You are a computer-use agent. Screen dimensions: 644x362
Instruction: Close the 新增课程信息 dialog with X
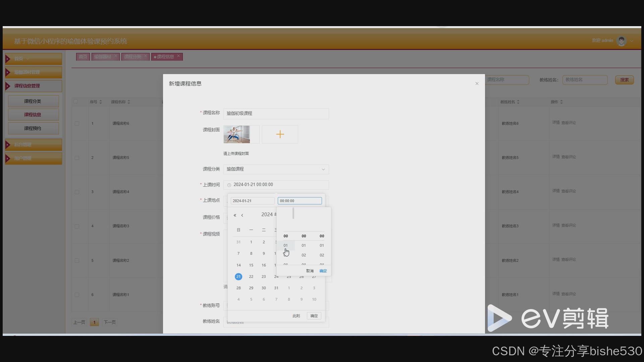pyautogui.click(x=477, y=83)
